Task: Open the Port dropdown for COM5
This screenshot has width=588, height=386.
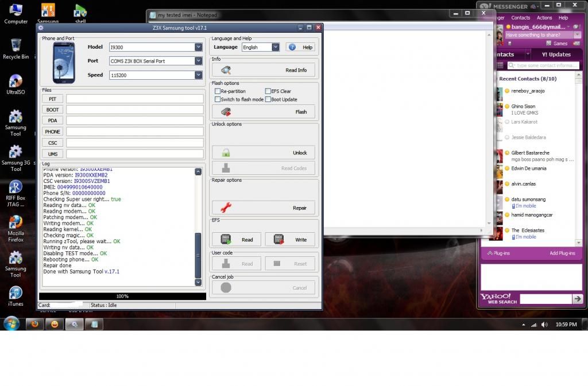Action: (198, 61)
